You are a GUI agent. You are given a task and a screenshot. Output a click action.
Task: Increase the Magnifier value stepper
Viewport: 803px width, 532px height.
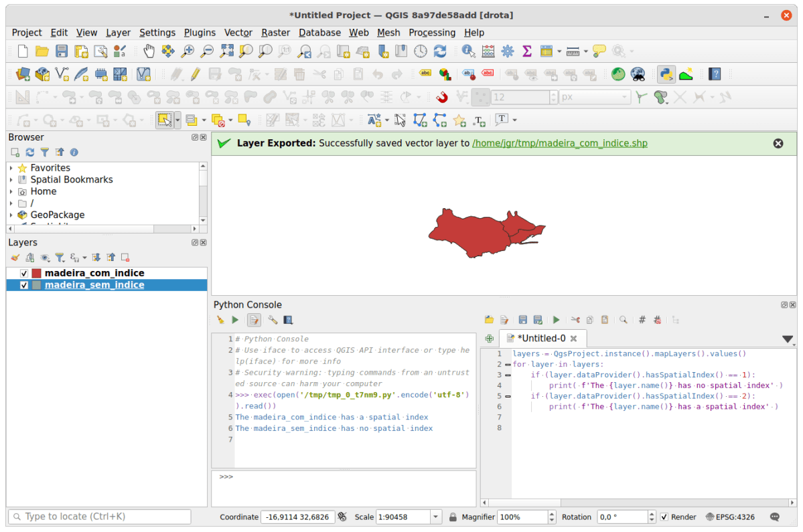tap(552, 514)
